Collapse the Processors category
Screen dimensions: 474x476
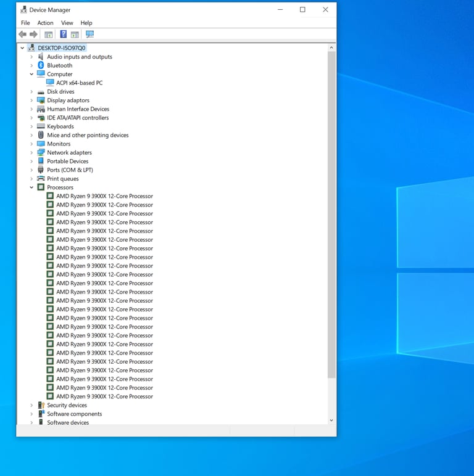[31, 187]
